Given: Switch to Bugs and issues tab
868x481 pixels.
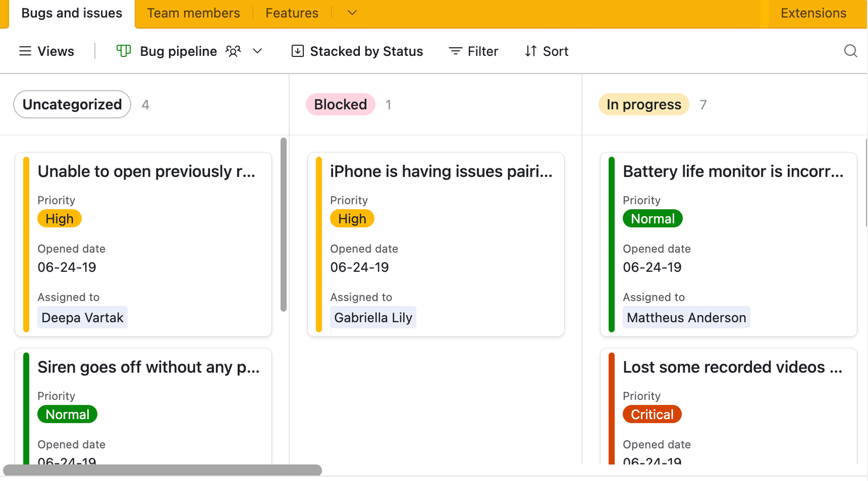Looking at the screenshot, I should pyautogui.click(x=72, y=13).
